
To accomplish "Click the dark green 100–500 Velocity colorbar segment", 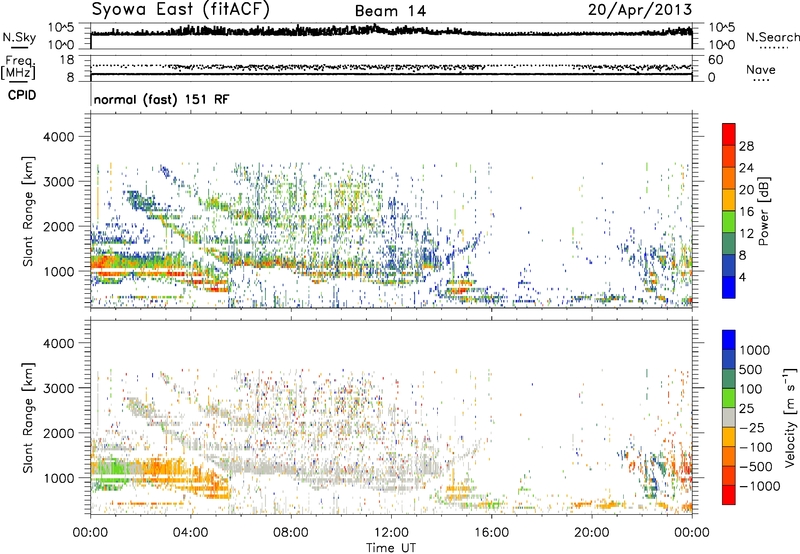I will [729, 379].
